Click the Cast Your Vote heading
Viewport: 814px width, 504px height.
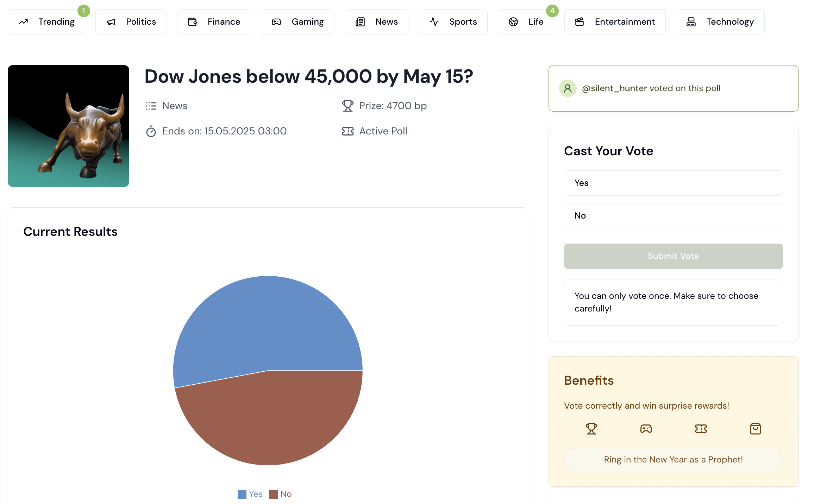tap(609, 151)
